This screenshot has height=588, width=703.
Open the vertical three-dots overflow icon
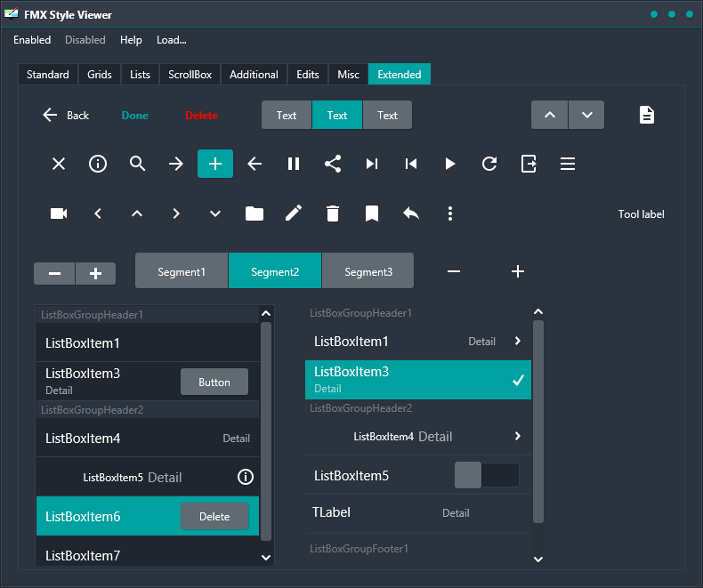450,213
